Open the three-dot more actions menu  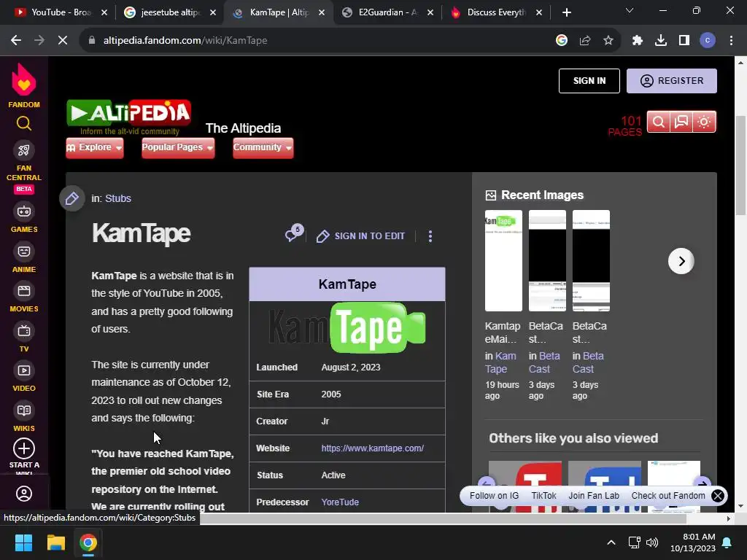(430, 236)
